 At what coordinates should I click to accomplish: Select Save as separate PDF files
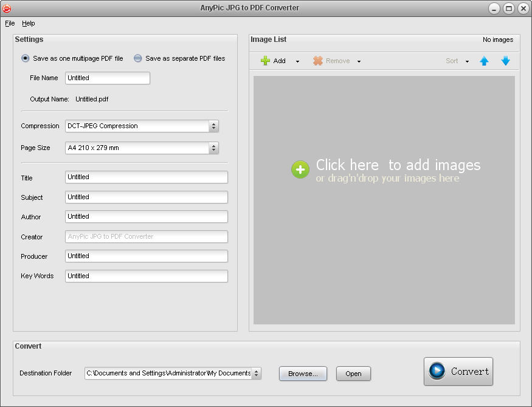[138, 58]
